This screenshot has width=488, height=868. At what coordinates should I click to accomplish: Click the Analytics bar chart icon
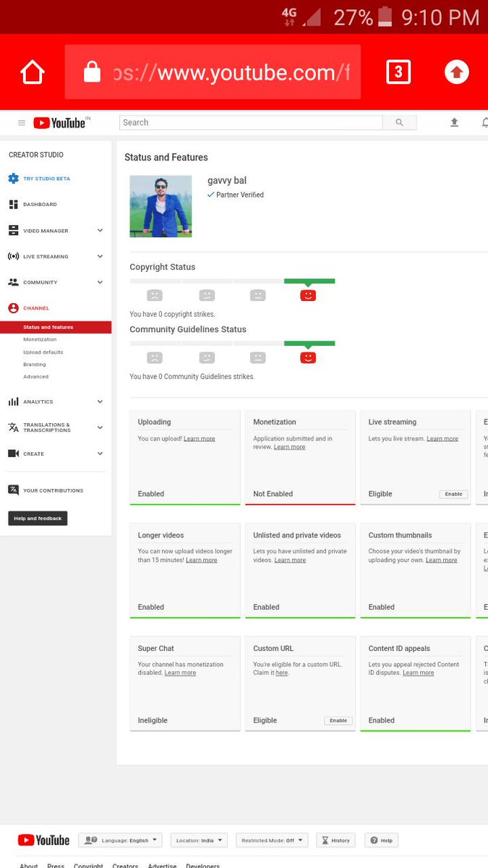coord(13,401)
